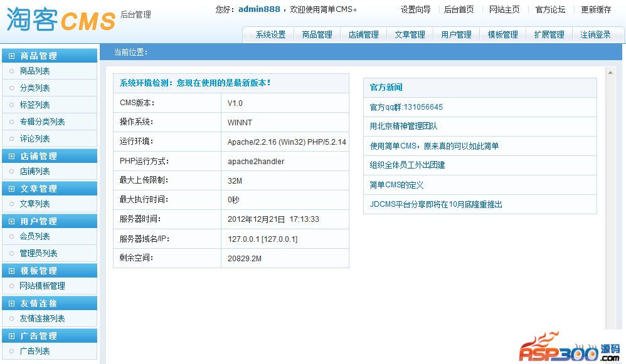Toggle the 广告管理 section plus icon

(x=11, y=336)
